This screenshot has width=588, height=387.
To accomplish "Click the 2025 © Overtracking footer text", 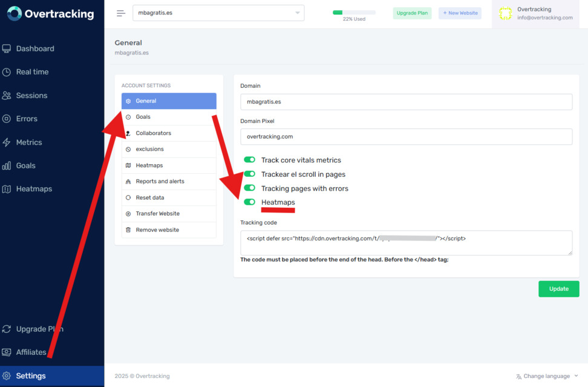I will pyautogui.click(x=142, y=376).
